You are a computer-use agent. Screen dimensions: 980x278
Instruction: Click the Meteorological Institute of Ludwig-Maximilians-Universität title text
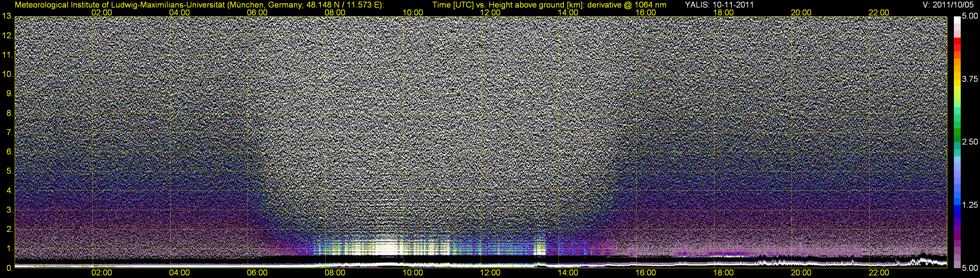(x=199, y=5)
